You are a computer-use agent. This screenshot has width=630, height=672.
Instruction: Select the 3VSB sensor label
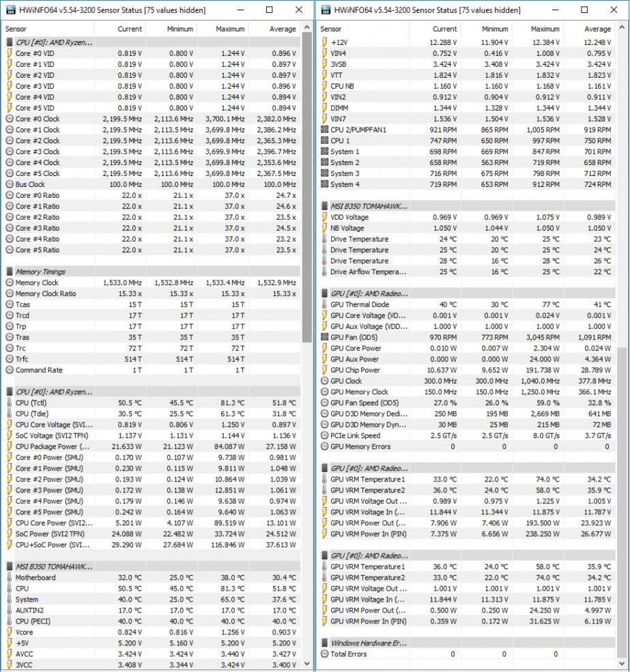click(339, 64)
